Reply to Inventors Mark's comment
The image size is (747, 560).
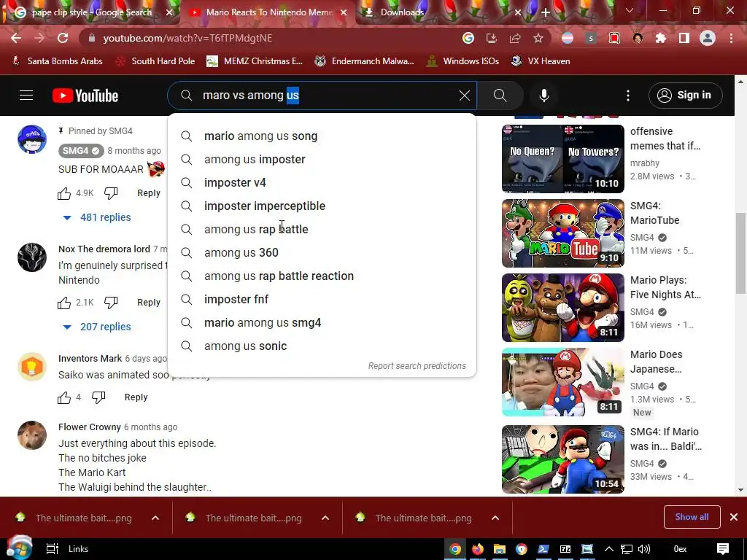136,397
